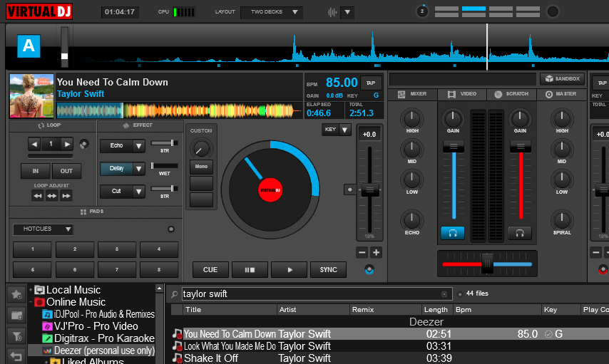
Task: Click the pads options round icon
Action: pos(171,229)
